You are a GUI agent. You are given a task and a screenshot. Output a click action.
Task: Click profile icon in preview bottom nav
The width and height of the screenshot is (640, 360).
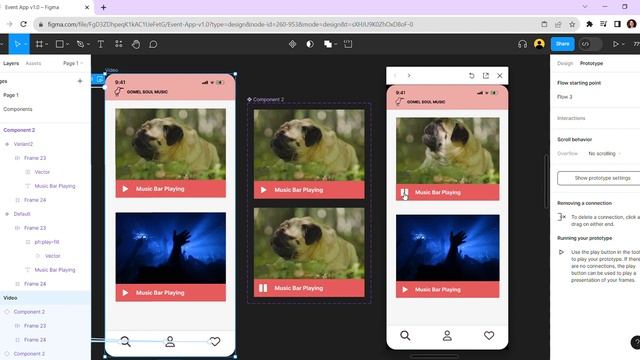(447, 336)
